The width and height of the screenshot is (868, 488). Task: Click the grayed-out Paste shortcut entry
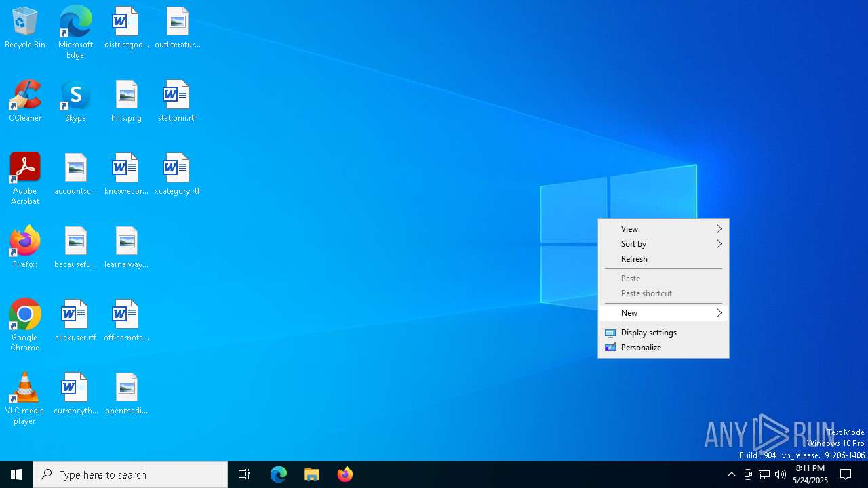(x=663, y=293)
